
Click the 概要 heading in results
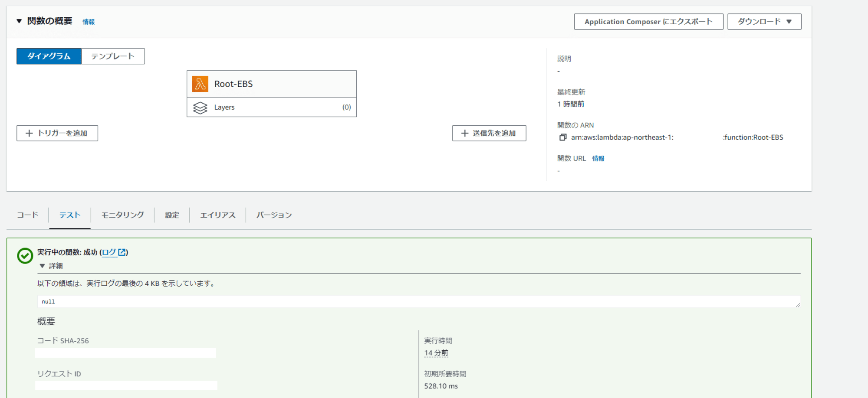tap(46, 322)
